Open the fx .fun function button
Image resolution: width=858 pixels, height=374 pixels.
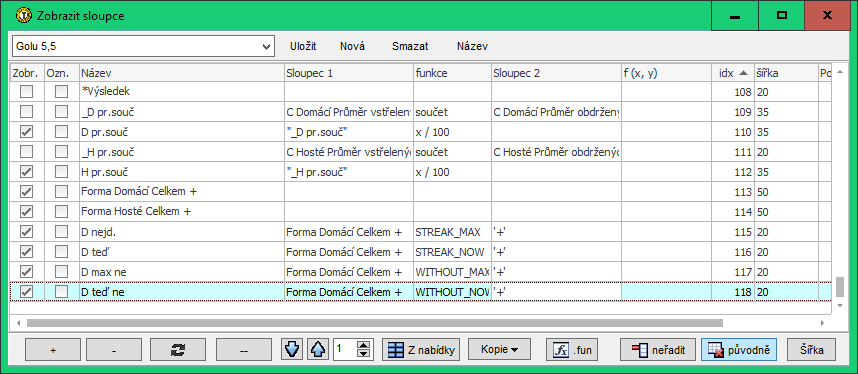[x=572, y=349]
